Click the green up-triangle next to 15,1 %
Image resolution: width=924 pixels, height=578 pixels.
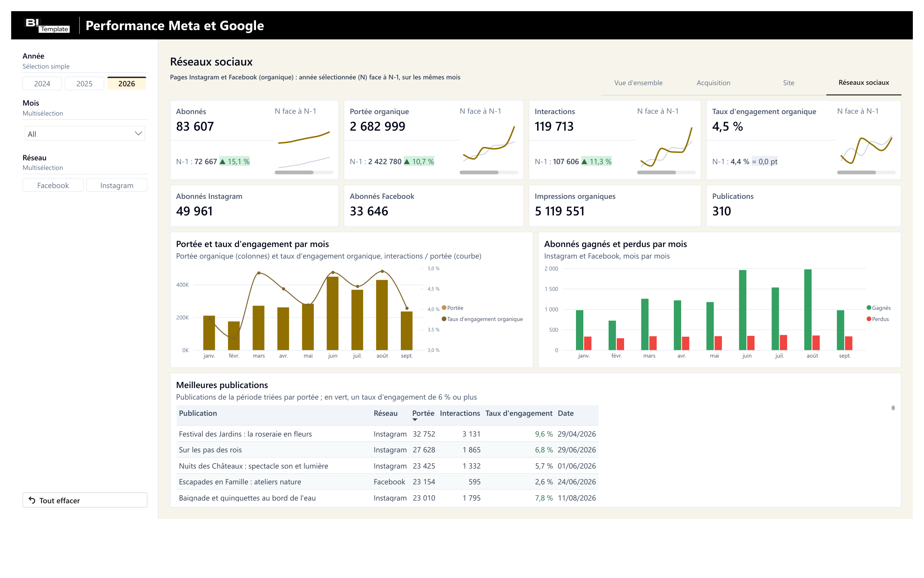[222, 161]
